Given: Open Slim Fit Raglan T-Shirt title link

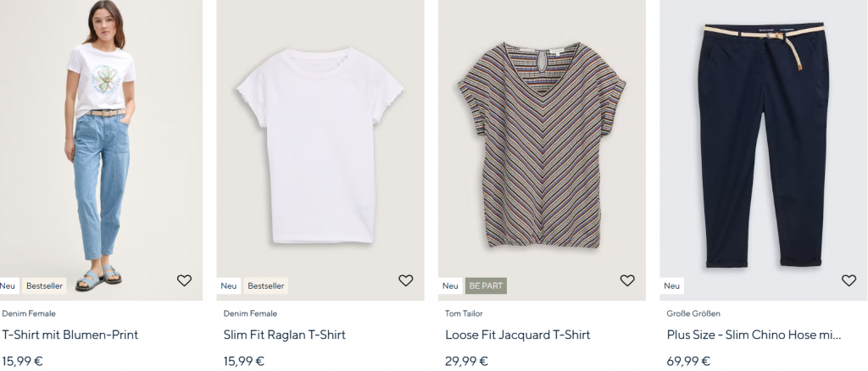Looking at the screenshot, I should tap(285, 335).
